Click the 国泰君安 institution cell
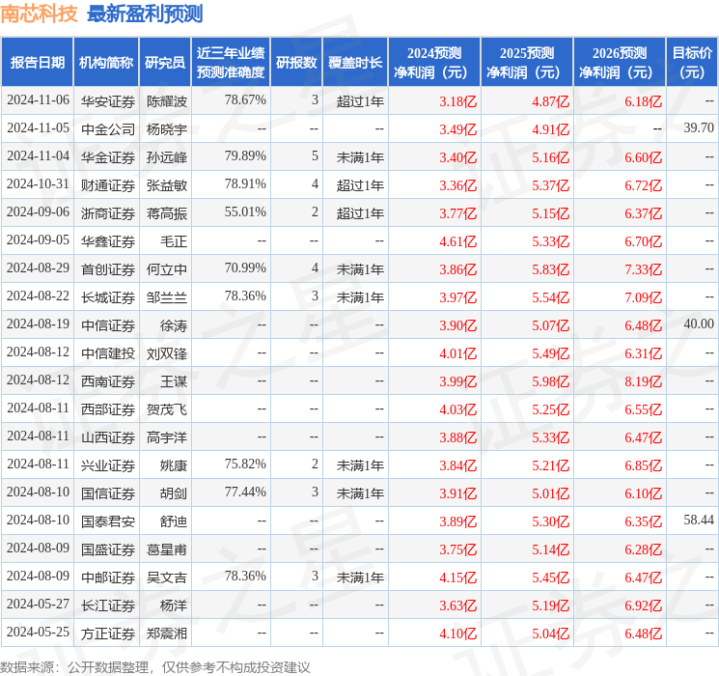The width and height of the screenshot is (719, 676). pos(108,521)
